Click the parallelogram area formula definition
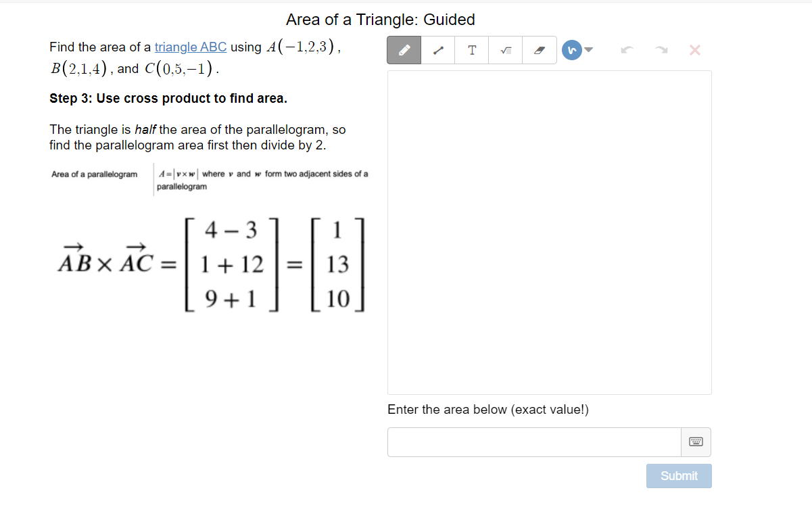Screen dimensions: 812x524 tap(208, 180)
